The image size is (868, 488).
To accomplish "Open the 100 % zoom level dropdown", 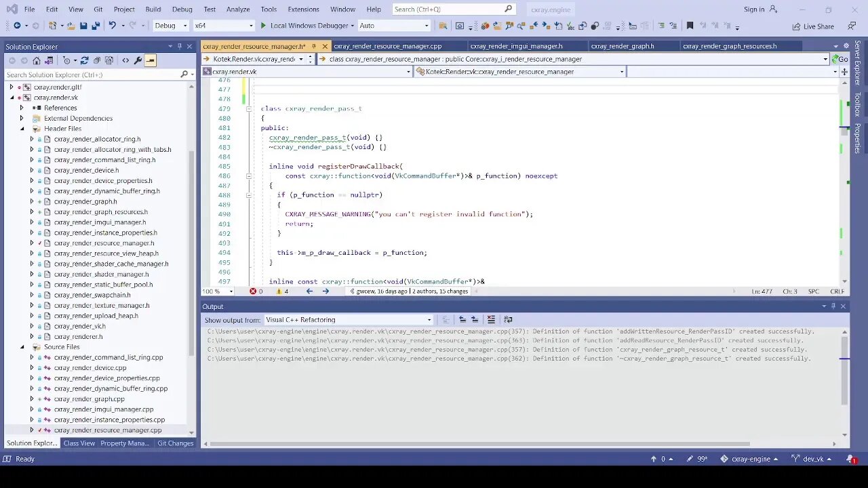I will coord(218,291).
